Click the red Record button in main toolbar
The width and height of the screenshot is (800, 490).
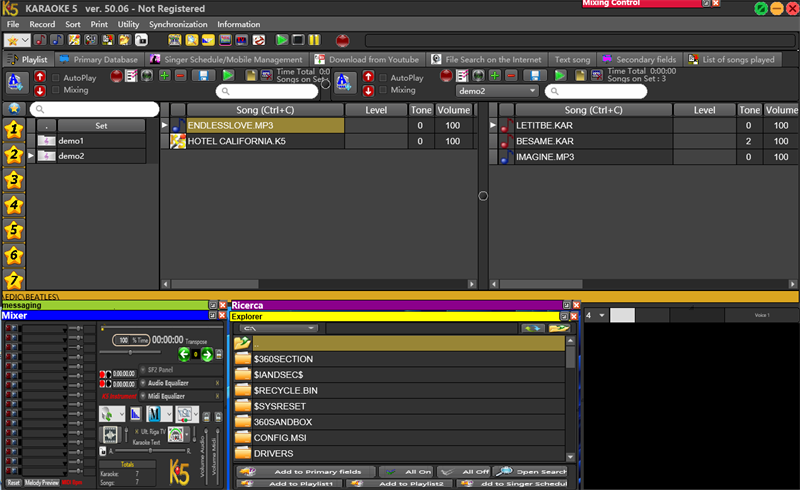342,40
